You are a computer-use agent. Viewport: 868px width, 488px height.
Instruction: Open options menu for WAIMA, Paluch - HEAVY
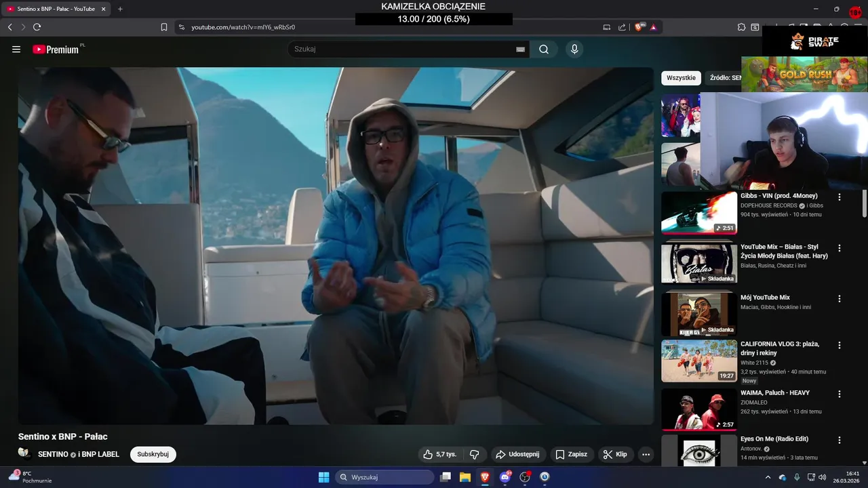pyautogui.click(x=840, y=394)
